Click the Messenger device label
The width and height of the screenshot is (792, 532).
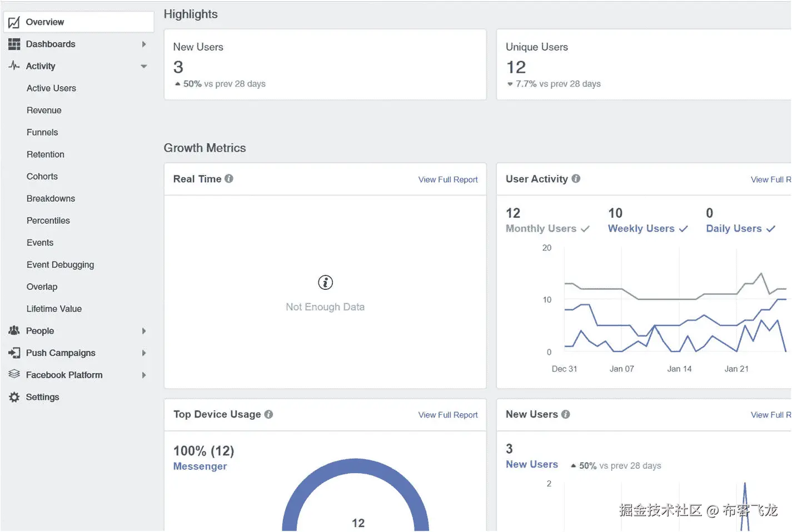(200, 466)
